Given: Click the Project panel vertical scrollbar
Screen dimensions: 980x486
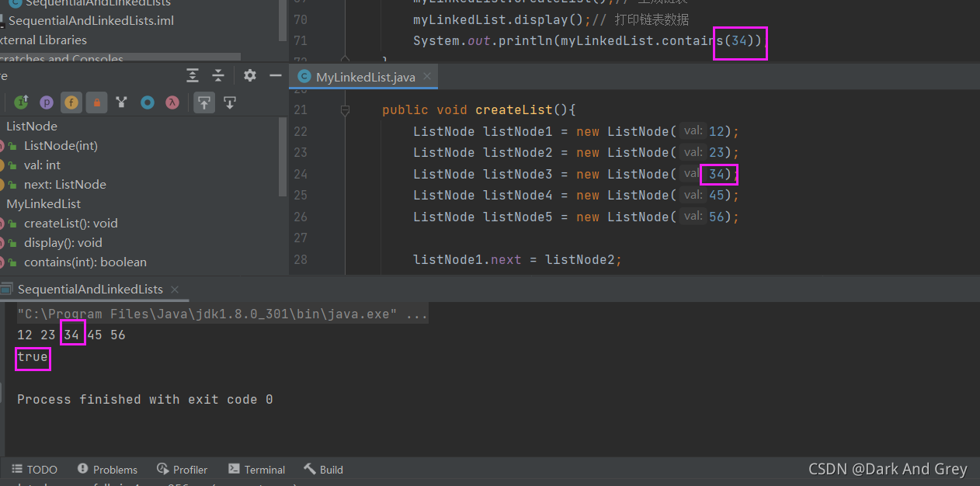Looking at the screenshot, I should [283, 20].
